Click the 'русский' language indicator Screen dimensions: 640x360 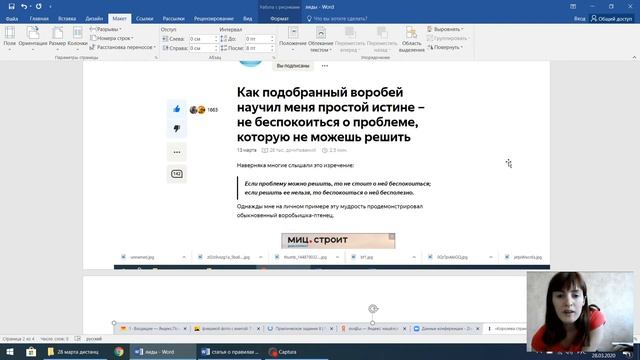click(x=94, y=339)
